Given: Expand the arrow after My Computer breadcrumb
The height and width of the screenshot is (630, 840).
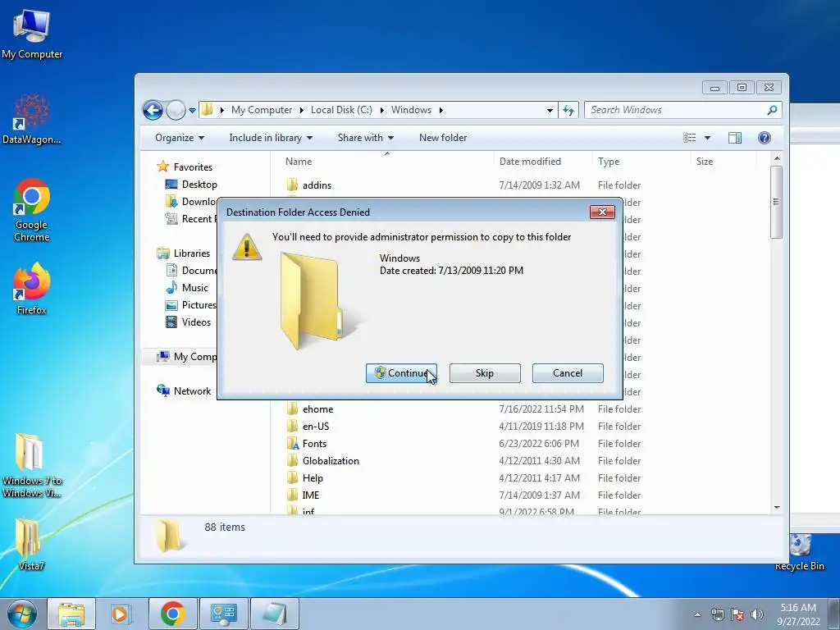Looking at the screenshot, I should click(x=301, y=110).
